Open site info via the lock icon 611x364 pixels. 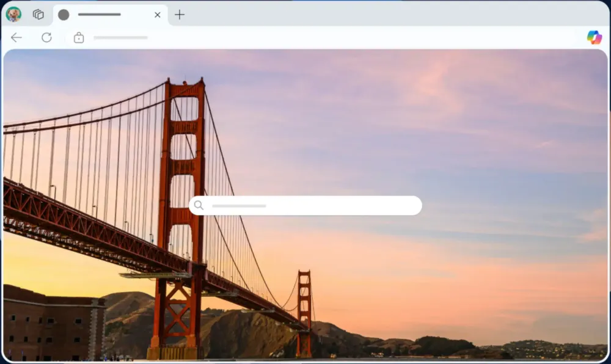(x=78, y=37)
